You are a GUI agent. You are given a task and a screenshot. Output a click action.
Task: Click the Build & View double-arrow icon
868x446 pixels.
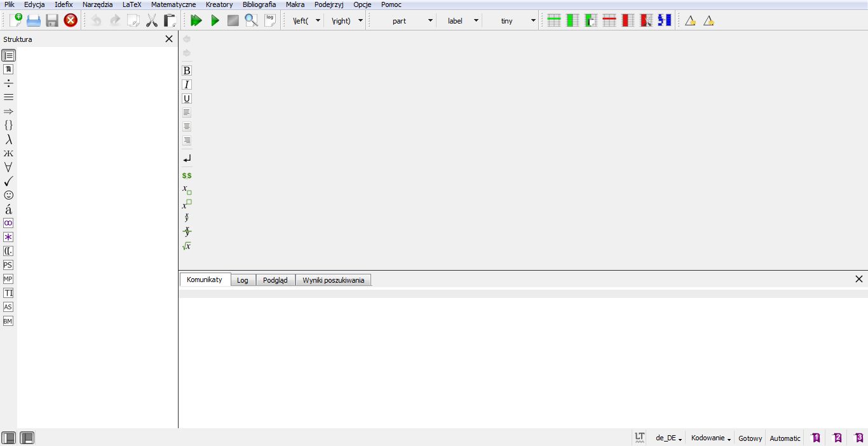196,20
